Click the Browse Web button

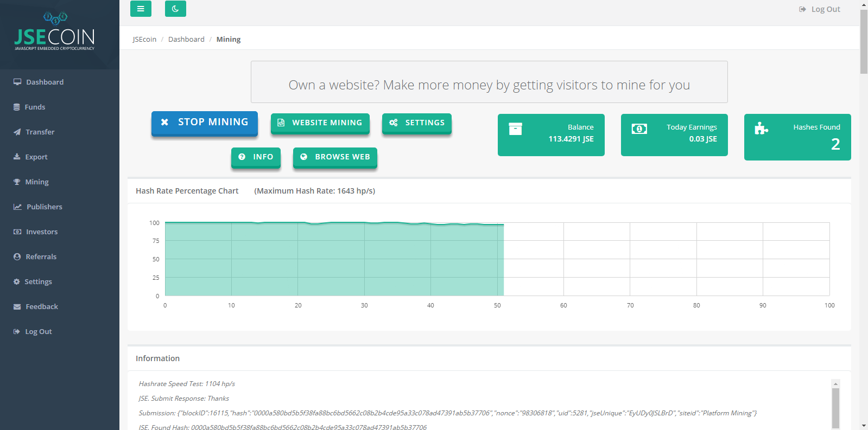pyautogui.click(x=335, y=157)
